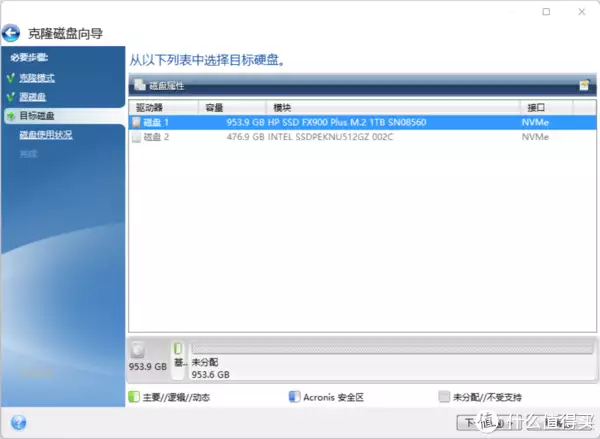Screen dimensions: 600x439
Task: Close the clone disk wizard window
Action: coord(582,11)
